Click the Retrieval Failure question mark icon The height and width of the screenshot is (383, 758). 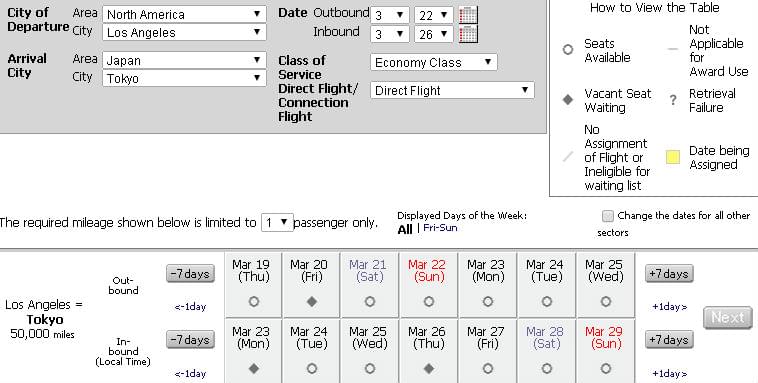point(673,100)
